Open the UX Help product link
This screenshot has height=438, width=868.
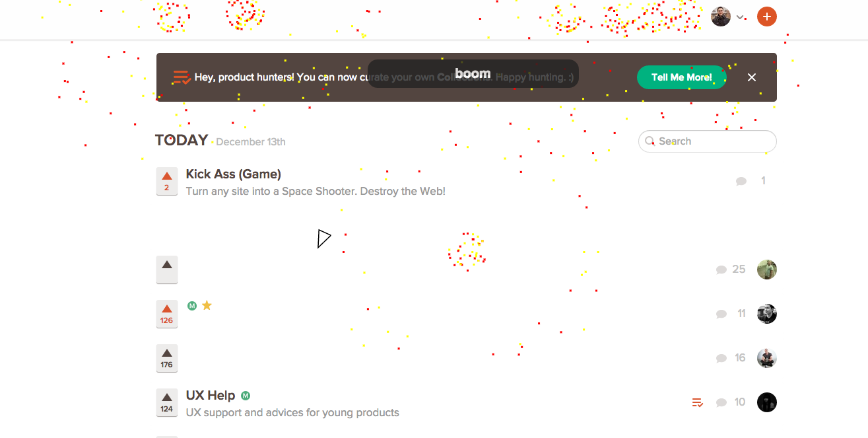211,396
